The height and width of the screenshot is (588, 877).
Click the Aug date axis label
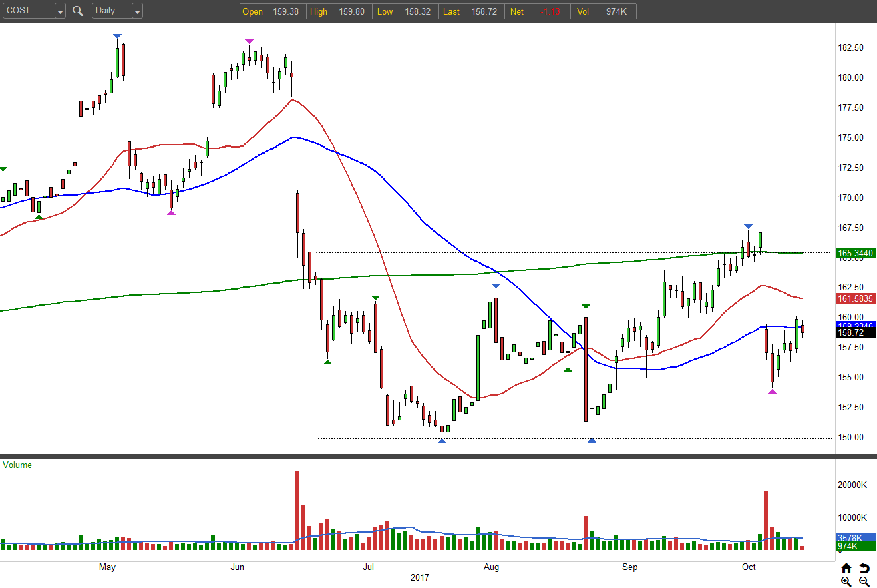click(x=491, y=567)
